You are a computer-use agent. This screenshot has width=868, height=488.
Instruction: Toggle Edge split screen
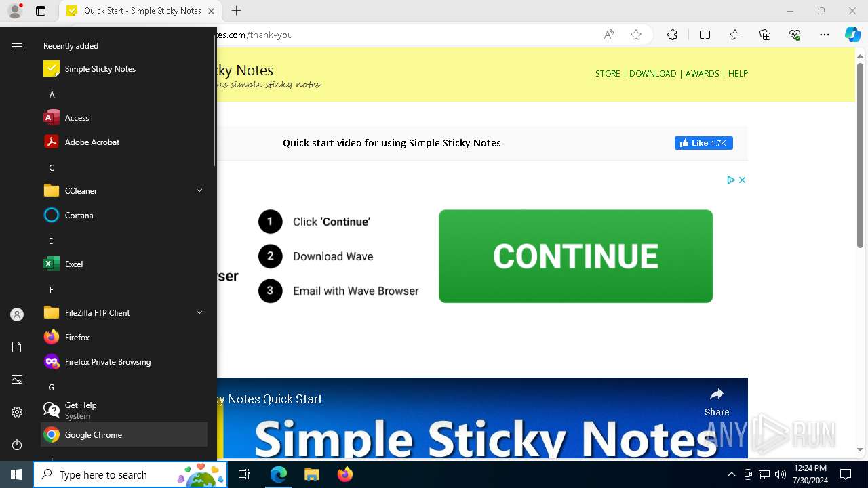[x=705, y=35]
